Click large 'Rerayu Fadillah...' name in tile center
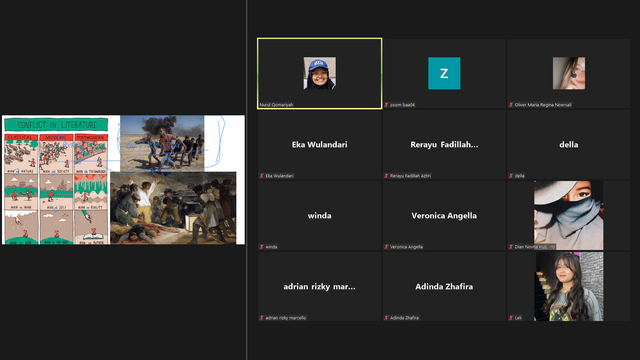The image size is (640, 360). (444, 144)
